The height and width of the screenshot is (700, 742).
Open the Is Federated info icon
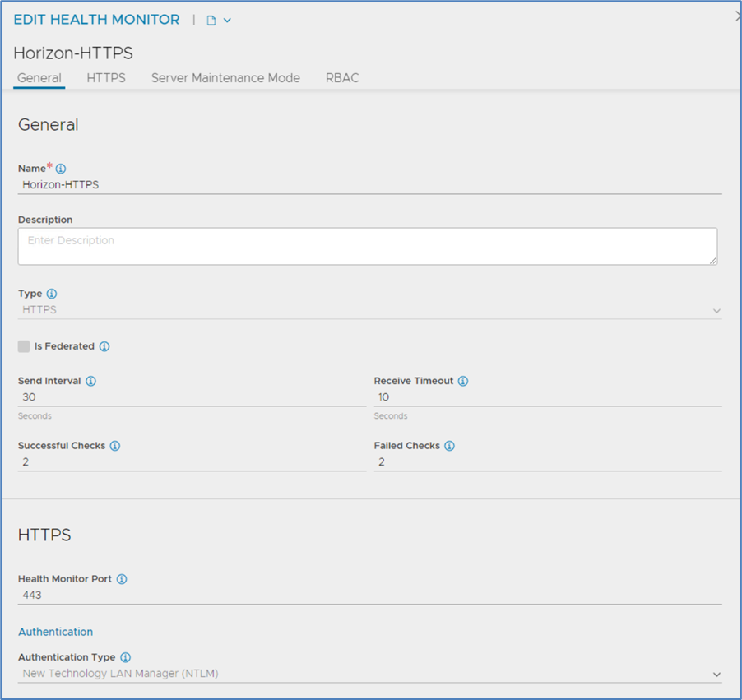click(104, 346)
